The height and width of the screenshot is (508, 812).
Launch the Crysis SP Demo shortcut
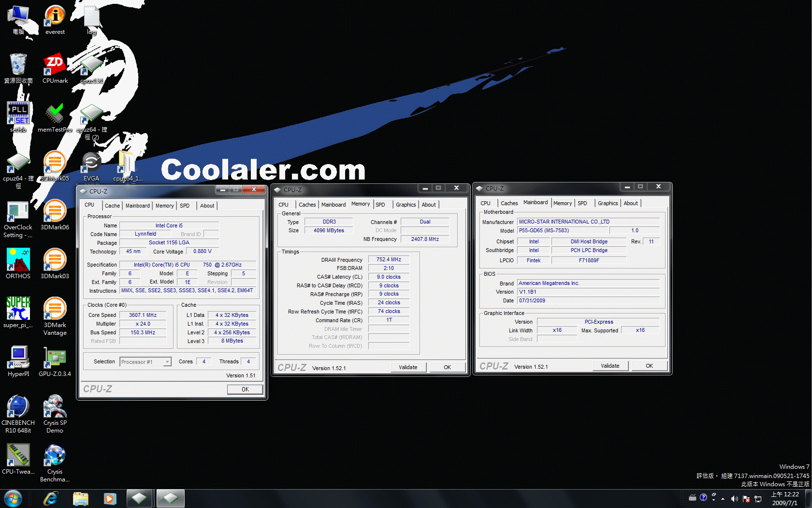(x=55, y=414)
